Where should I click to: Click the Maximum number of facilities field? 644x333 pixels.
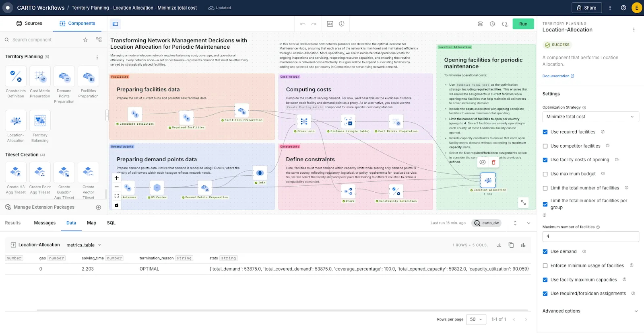pos(590,236)
